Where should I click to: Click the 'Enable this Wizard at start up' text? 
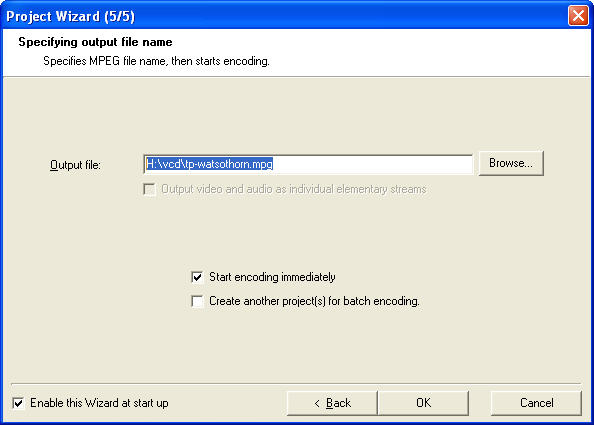[x=99, y=403]
